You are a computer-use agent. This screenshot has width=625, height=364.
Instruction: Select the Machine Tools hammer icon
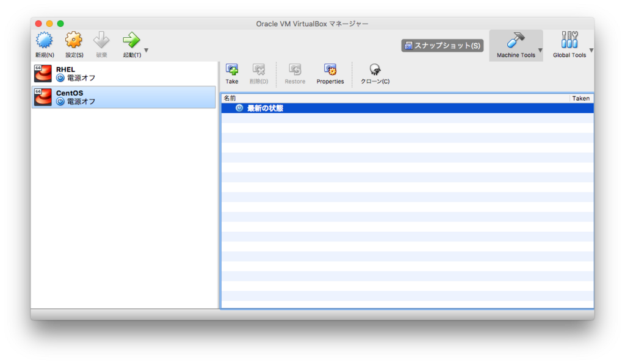pyautogui.click(x=516, y=40)
